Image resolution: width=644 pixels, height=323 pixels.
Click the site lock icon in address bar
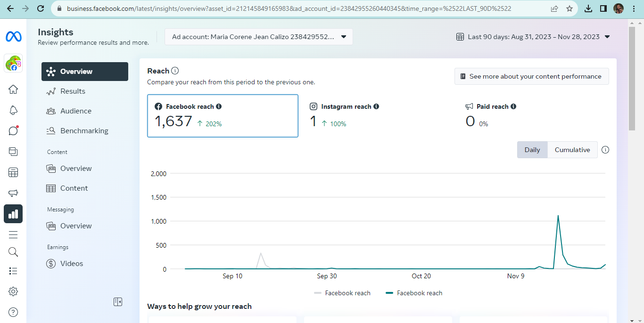(x=59, y=8)
